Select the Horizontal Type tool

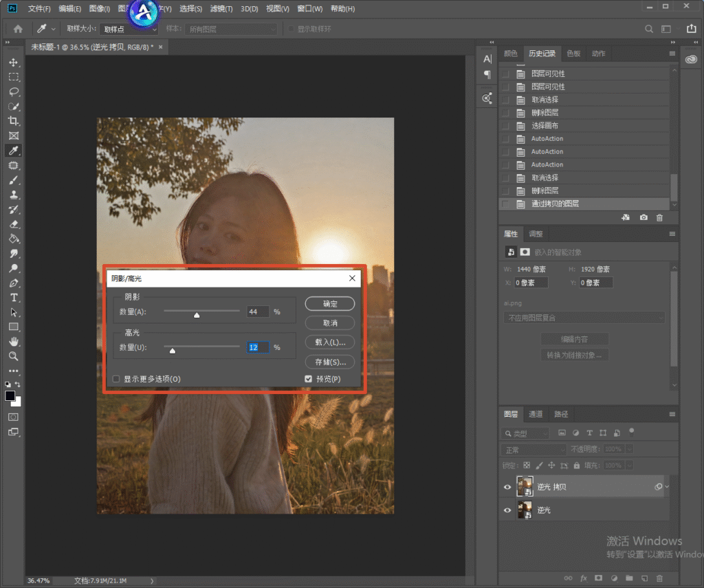14,297
